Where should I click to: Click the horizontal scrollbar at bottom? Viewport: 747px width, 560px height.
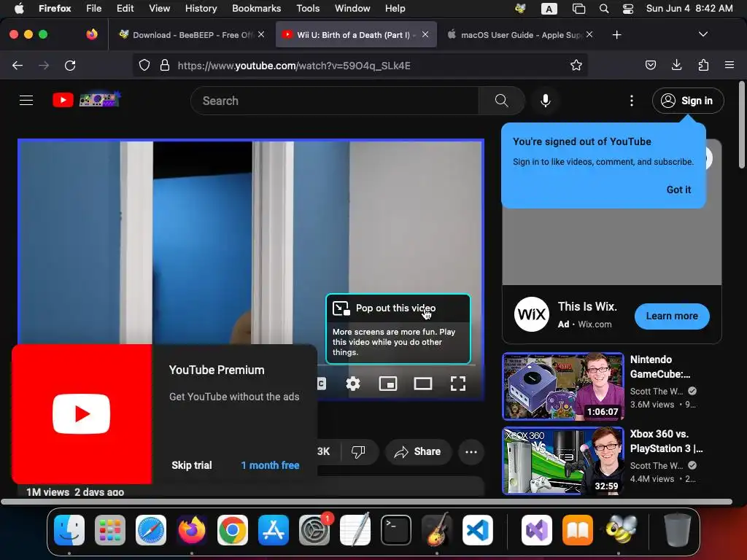[x=366, y=502]
